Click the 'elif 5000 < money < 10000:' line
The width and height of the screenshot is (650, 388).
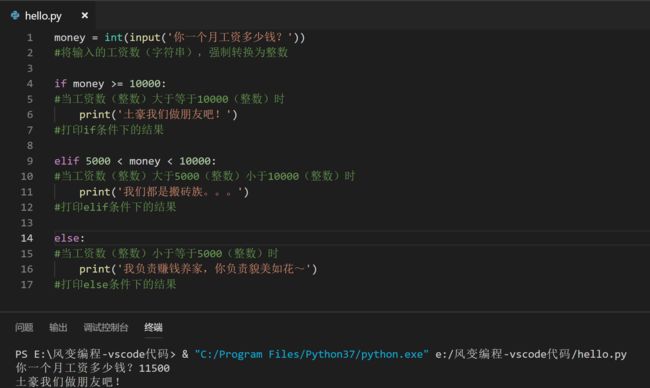click(x=135, y=161)
